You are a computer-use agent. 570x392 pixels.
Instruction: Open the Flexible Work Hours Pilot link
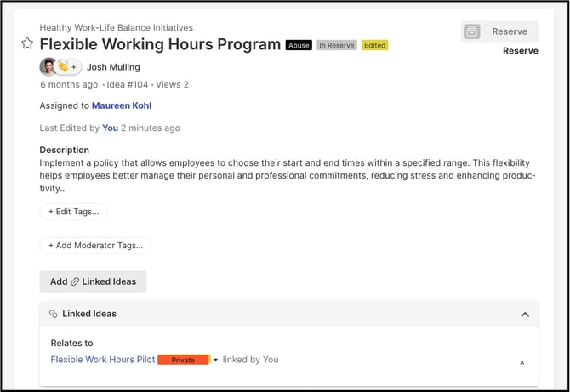(x=103, y=360)
